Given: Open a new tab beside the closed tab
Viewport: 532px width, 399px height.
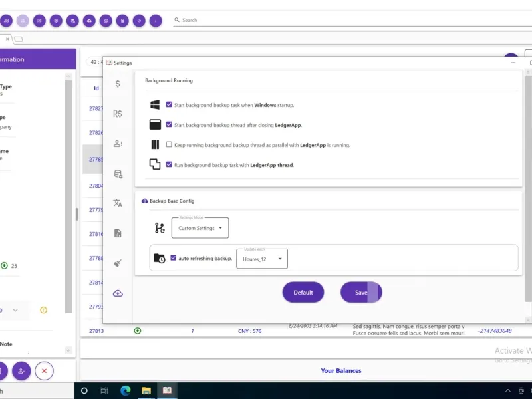Looking at the screenshot, I should pos(19,39).
